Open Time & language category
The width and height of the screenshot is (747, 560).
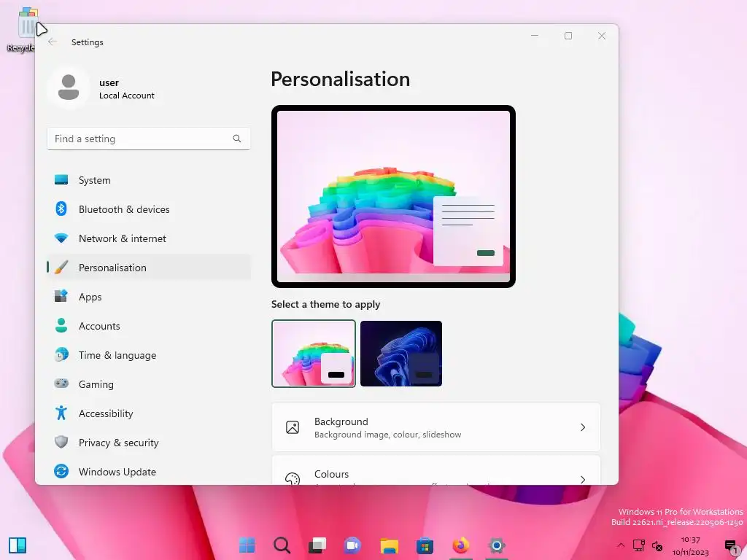[149, 355]
